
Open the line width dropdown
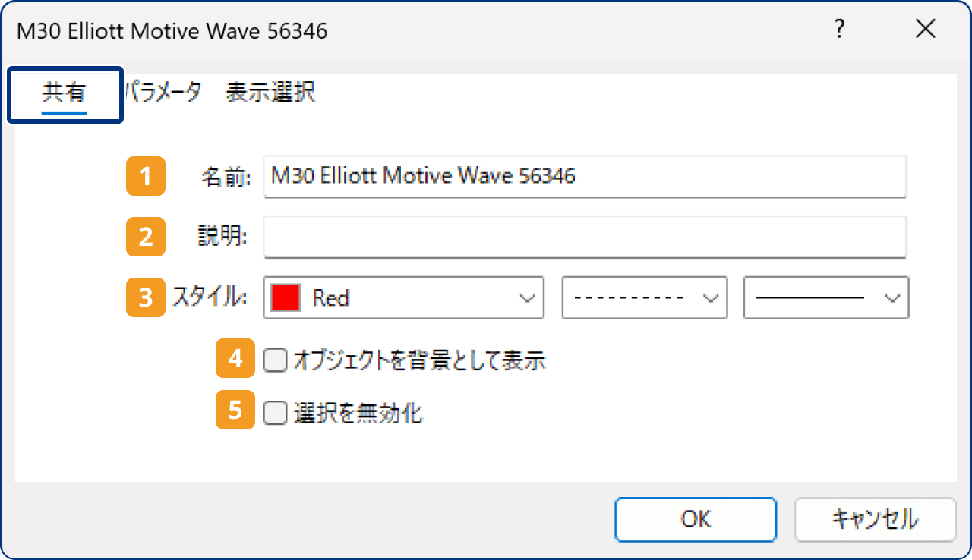click(826, 297)
